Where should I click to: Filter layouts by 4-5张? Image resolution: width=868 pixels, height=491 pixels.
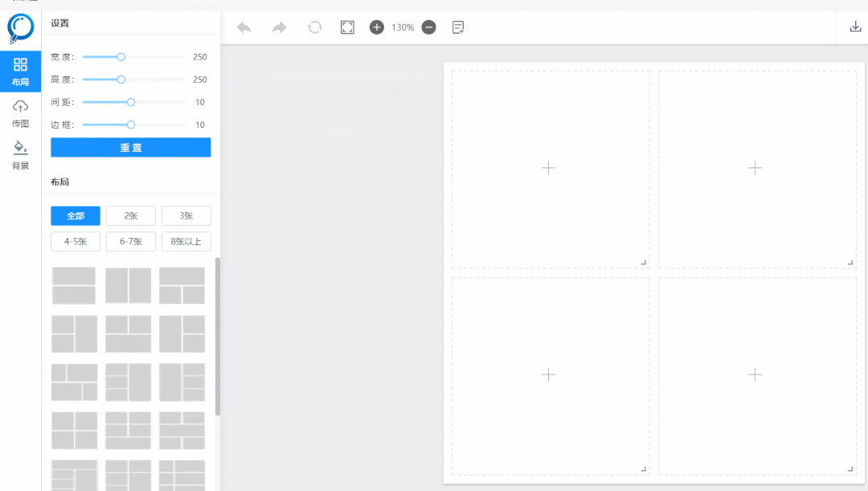(x=76, y=242)
